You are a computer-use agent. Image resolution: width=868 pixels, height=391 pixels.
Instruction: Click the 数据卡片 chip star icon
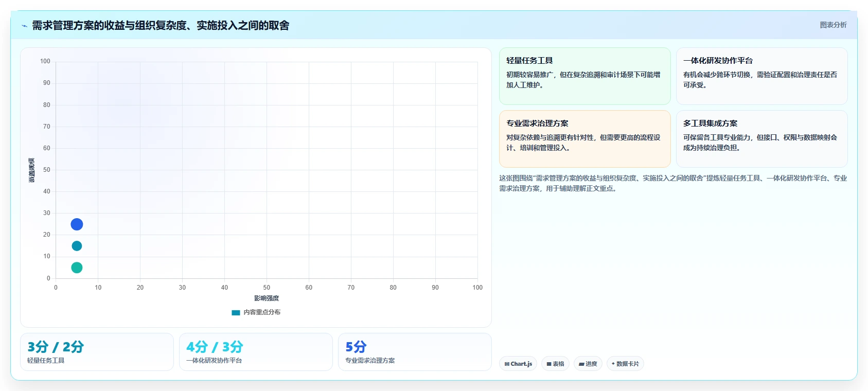pos(613,364)
